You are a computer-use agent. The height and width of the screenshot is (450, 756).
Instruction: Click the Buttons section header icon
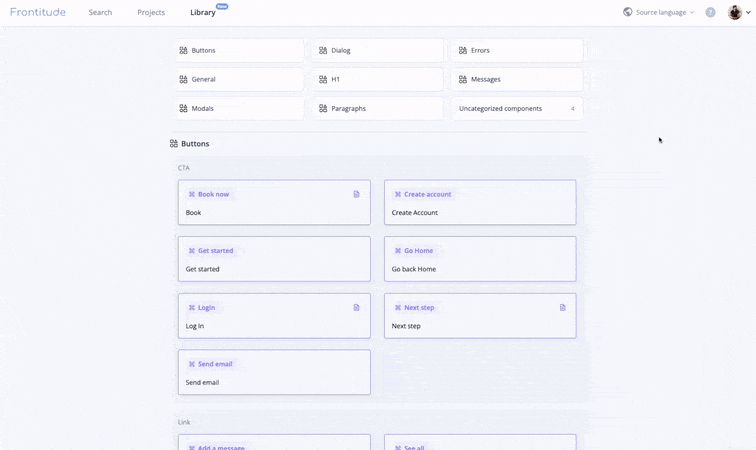(x=174, y=144)
